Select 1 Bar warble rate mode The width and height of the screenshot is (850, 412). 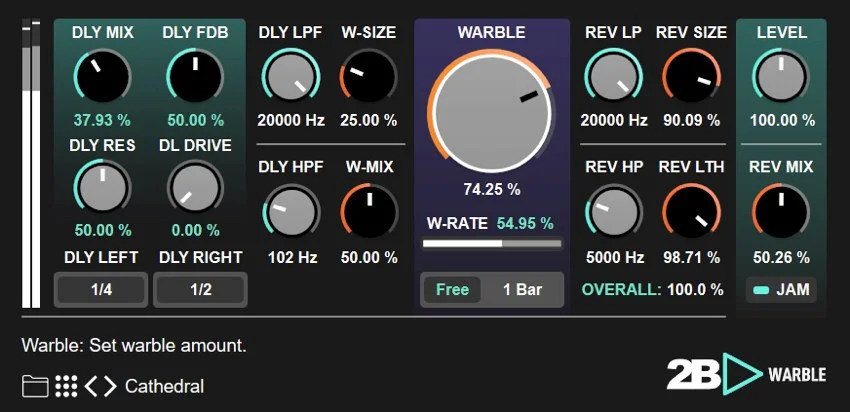coord(522,289)
